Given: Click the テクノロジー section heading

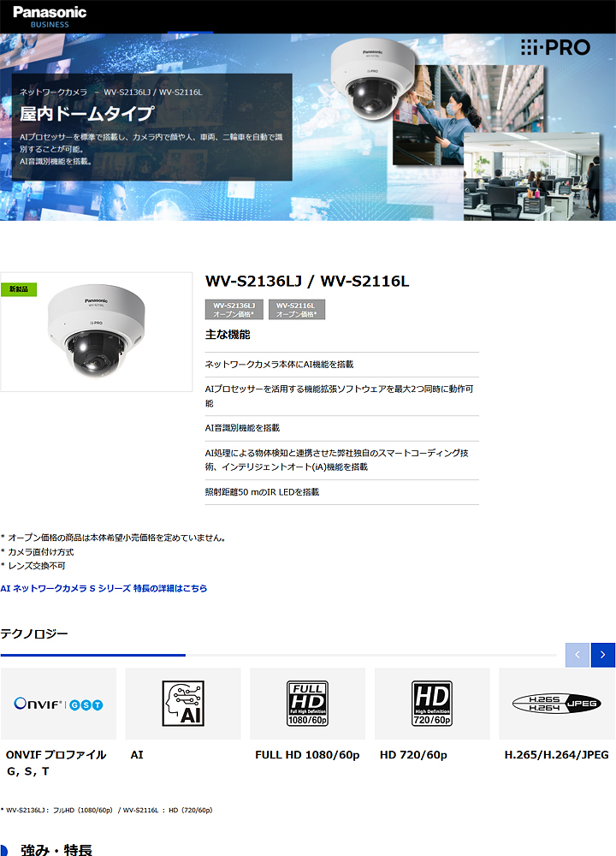Looking at the screenshot, I should coord(34,633).
